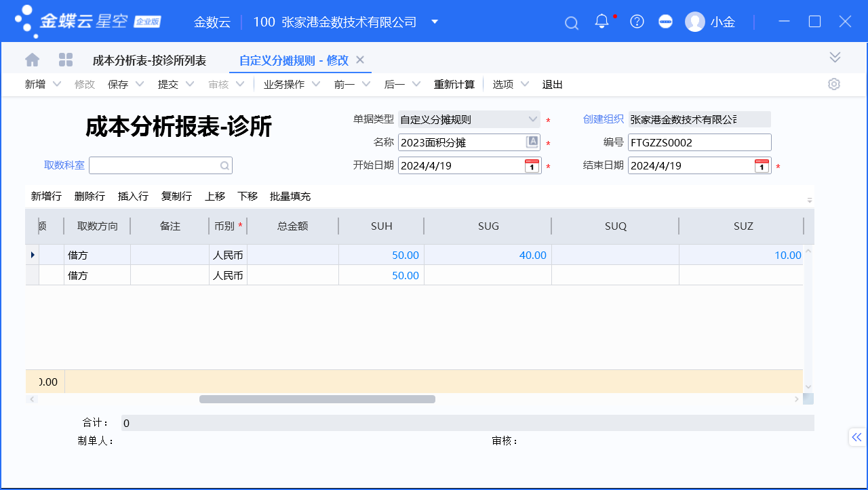This screenshot has width=868, height=490.
Task: Expand the 前一 dropdown arrow
Action: (366, 84)
